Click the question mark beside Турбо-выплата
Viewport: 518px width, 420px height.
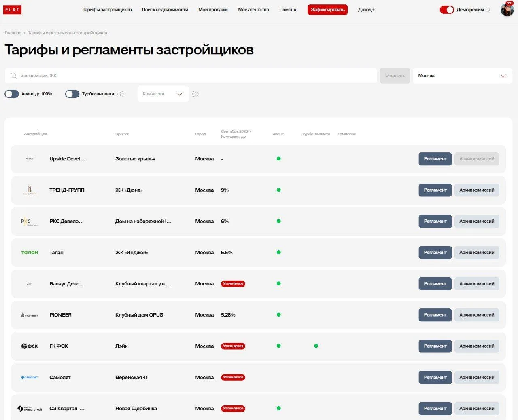click(121, 94)
